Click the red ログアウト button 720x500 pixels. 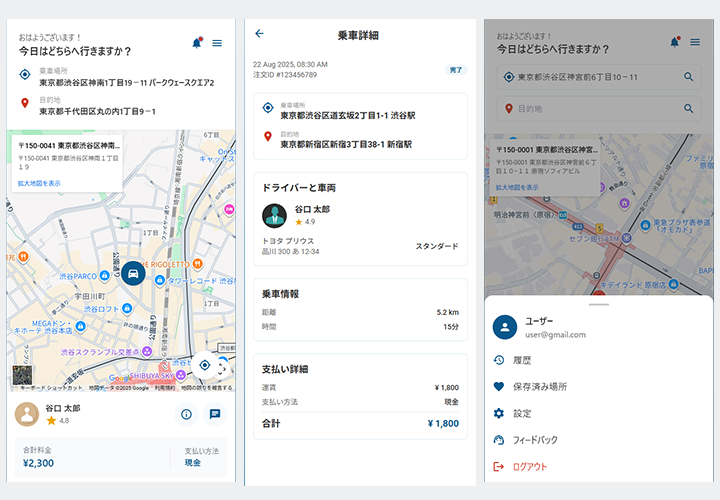pos(529,467)
